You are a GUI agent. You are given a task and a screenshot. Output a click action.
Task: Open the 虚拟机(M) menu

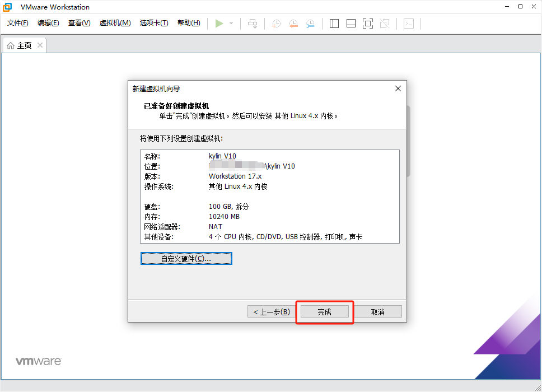pos(115,23)
